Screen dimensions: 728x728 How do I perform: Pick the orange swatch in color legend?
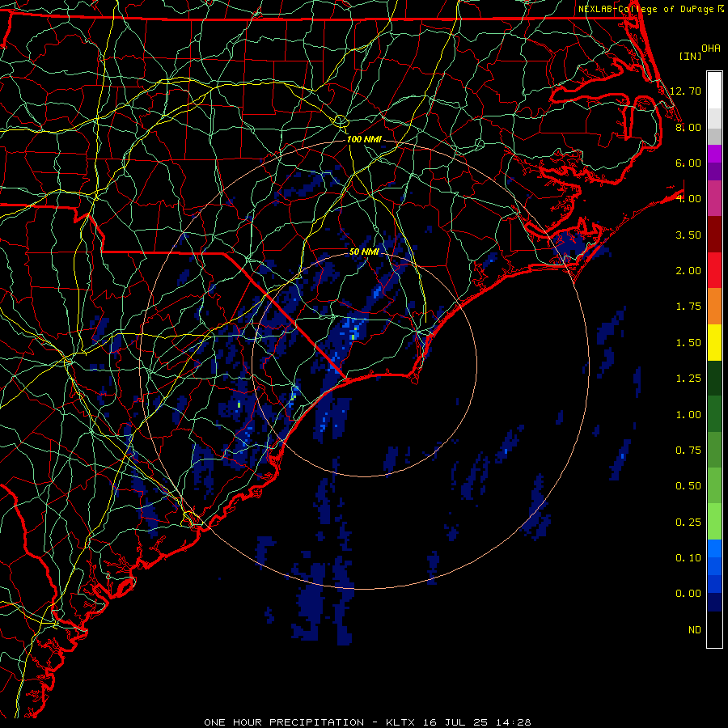click(x=714, y=307)
